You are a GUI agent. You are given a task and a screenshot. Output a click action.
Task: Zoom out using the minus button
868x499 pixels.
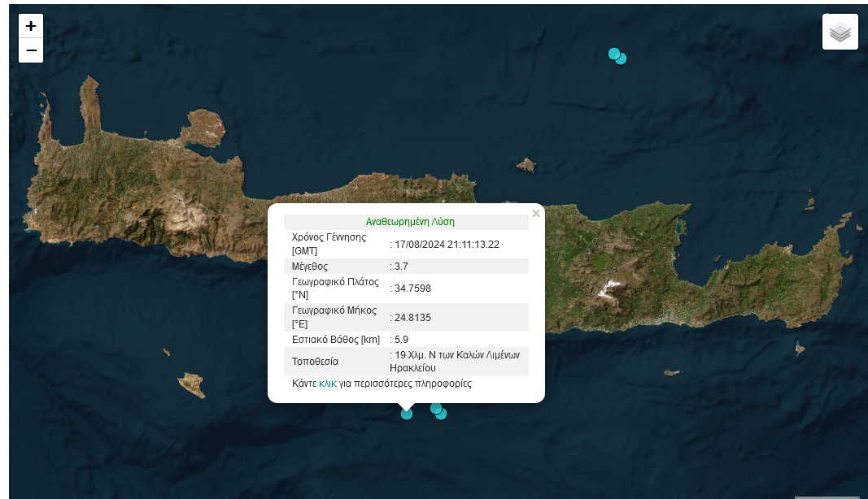(x=30, y=50)
